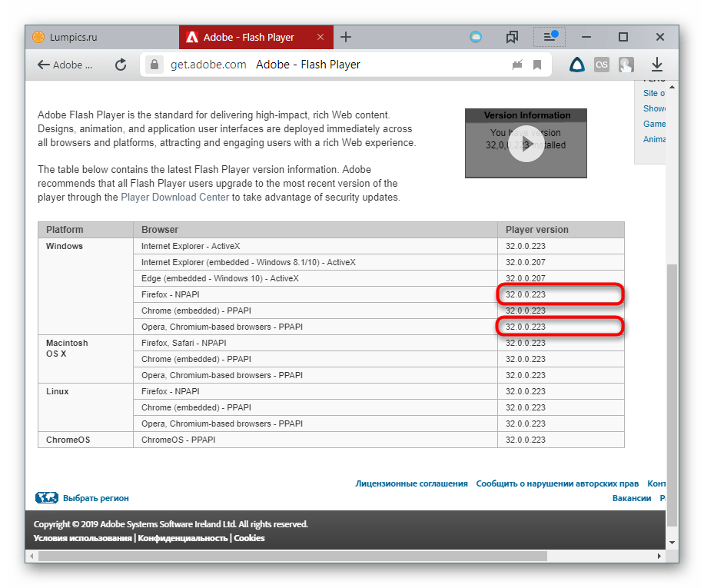704x588 pixels.
Task: Open the Player Download Center link
Action: (x=174, y=198)
